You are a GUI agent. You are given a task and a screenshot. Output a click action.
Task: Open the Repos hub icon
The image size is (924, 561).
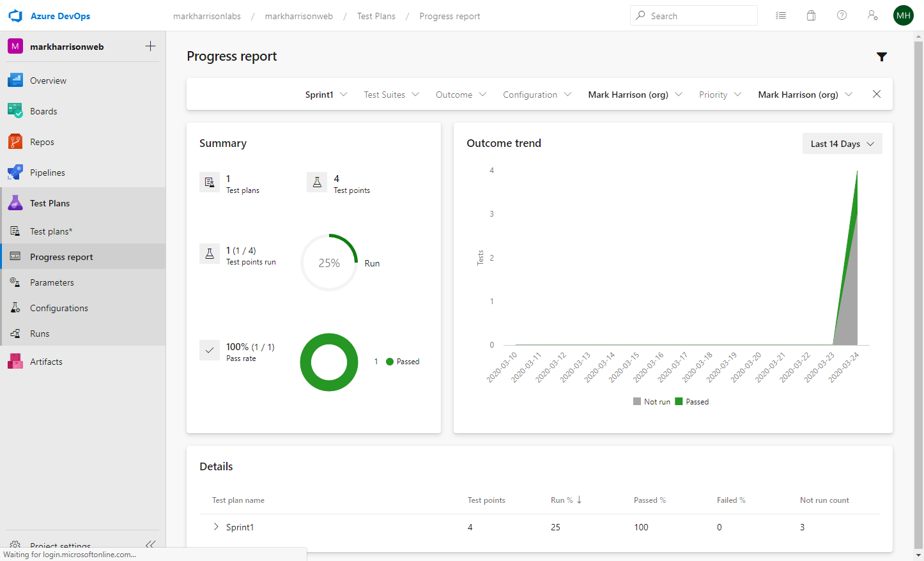[x=15, y=142]
